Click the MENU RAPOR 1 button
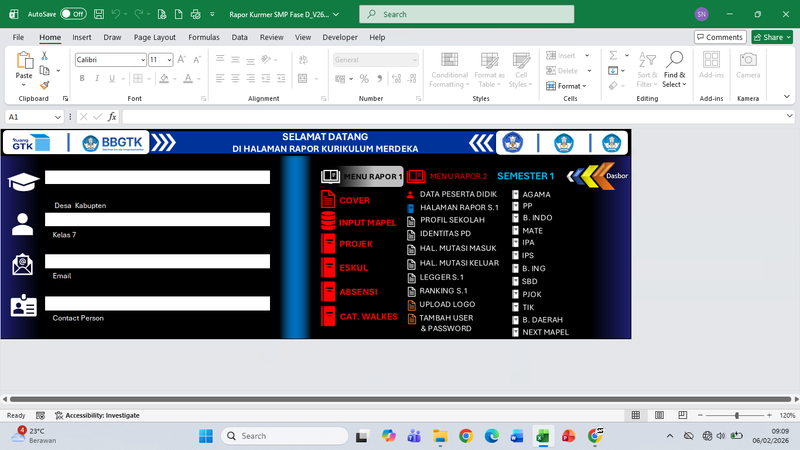Viewport: 800px width, 450px height. click(362, 176)
